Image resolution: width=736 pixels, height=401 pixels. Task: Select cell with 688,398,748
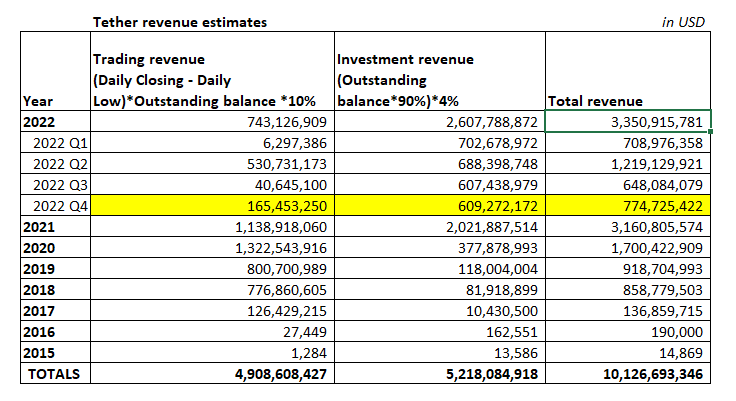point(440,163)
